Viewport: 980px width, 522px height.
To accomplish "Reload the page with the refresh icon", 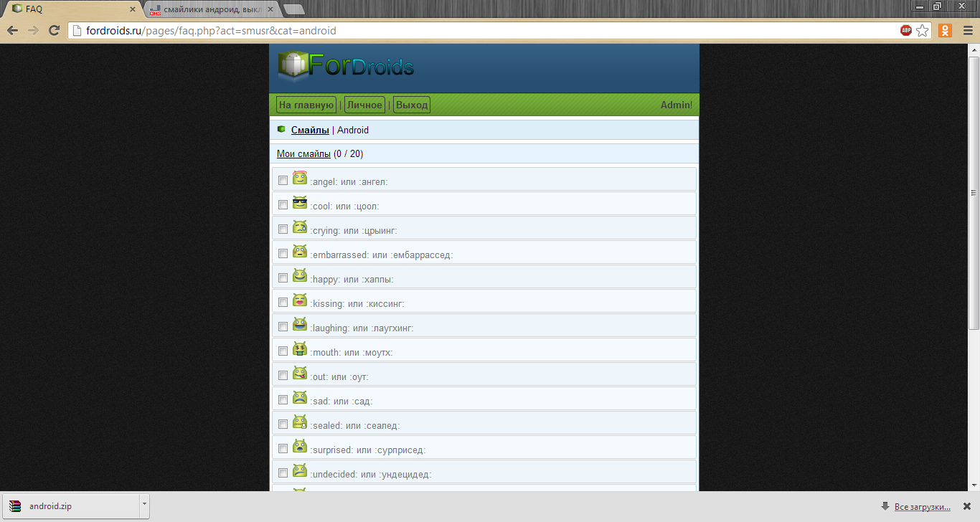I will tap(54, 31).
